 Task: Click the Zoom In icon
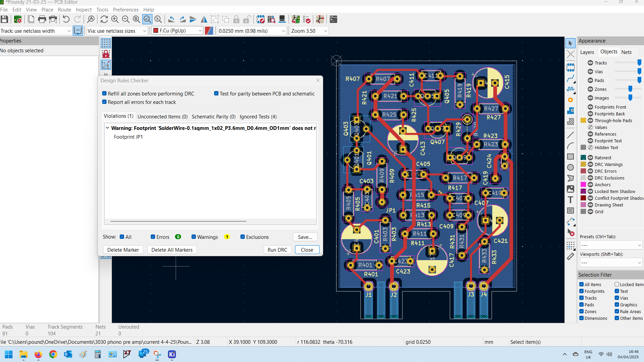click(115, 19)
